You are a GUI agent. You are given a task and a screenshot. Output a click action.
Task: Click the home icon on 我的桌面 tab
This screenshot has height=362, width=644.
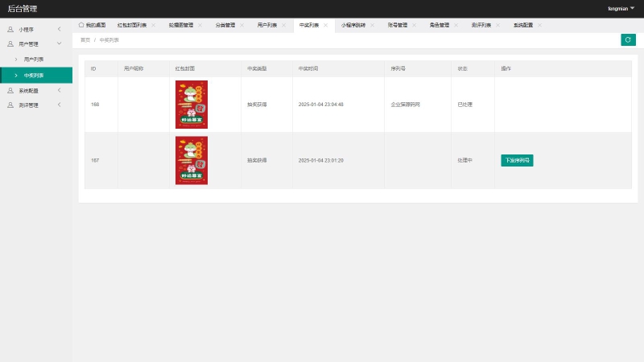[81, 25]
